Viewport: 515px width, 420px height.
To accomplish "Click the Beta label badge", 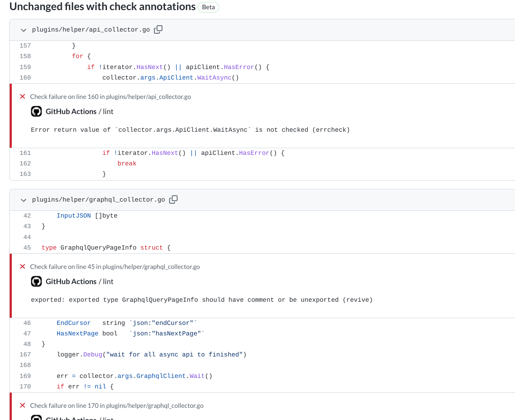I will (x=208, y=7).
